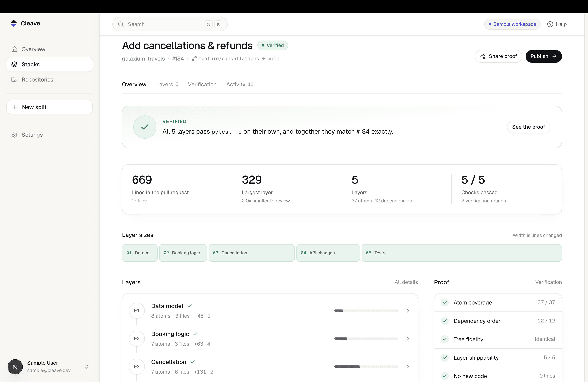Image resolution: width=588 pixels, height=382 pixels.
Task: Click the Dependency order check icon
Action: [445, 321]
